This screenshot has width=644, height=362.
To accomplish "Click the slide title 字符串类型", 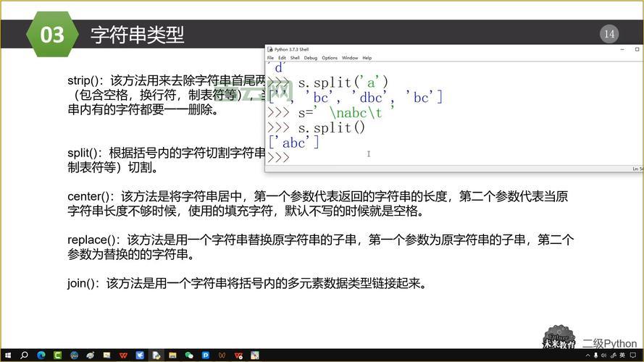I will 137,35.
